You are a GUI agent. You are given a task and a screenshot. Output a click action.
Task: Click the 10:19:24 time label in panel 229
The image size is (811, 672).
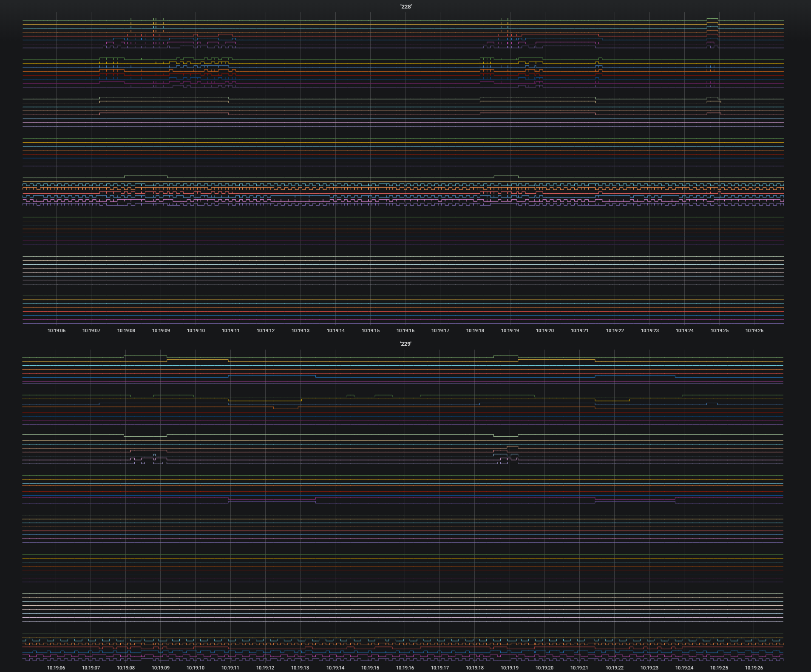[684, 668]
